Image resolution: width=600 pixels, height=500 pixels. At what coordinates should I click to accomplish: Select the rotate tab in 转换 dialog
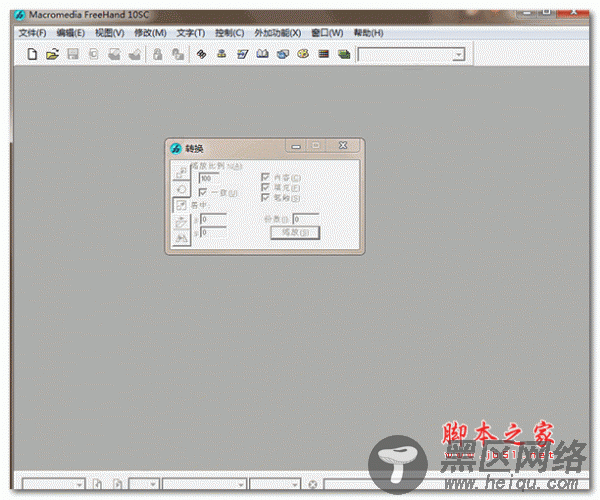(x=181, y=189)
